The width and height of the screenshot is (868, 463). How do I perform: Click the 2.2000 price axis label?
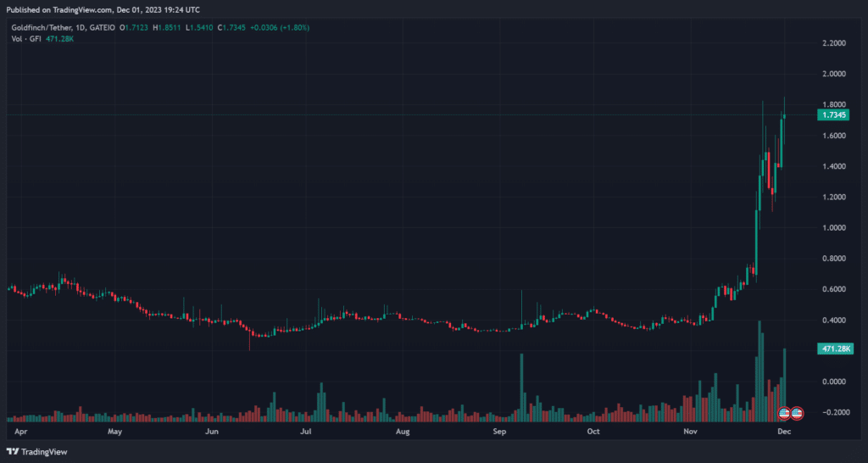832,43
